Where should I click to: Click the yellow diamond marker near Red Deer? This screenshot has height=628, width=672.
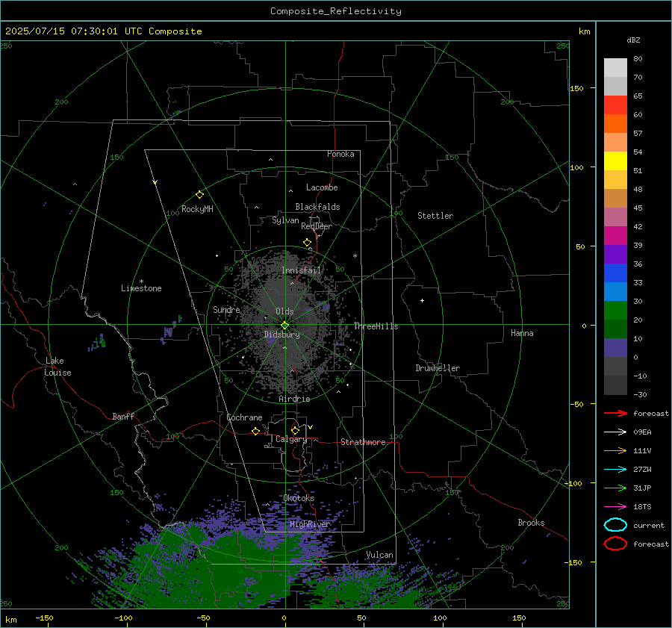tap(307, 243)
